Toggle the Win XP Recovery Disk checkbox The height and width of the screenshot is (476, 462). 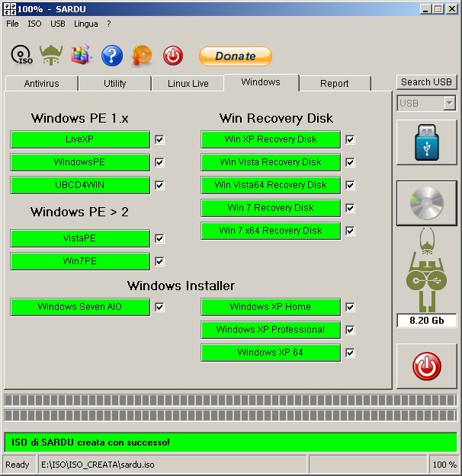pos(350,139)
